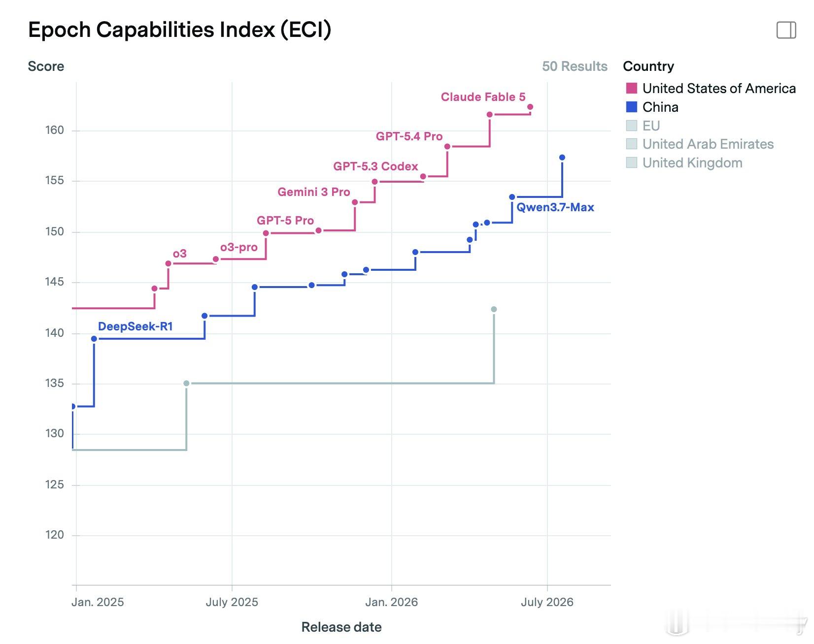Click the gray data point at score 135
Viewport: 814px width, 644px height.
[x=186, y=383]
